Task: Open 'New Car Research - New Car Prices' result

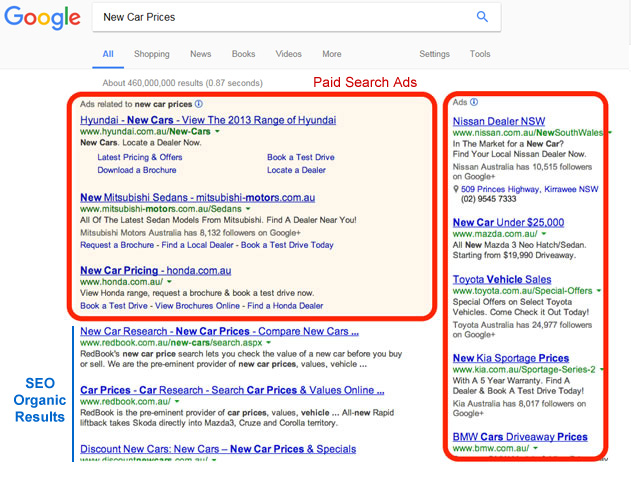Action: pos(219,331)
